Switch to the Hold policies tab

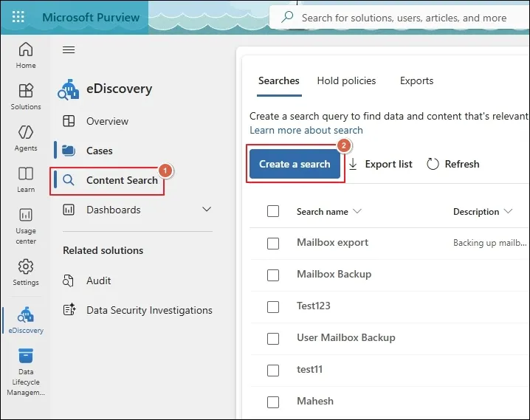(x=346, y=80)
